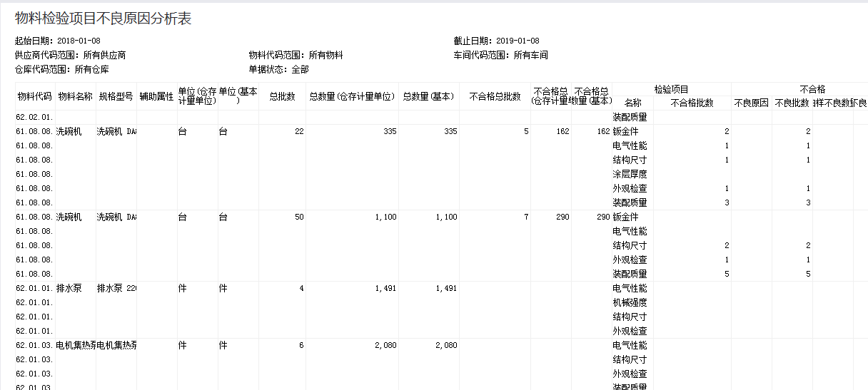Click the 检验项目 group header
Screen dimensions: 868x390
tap(672, 89)
